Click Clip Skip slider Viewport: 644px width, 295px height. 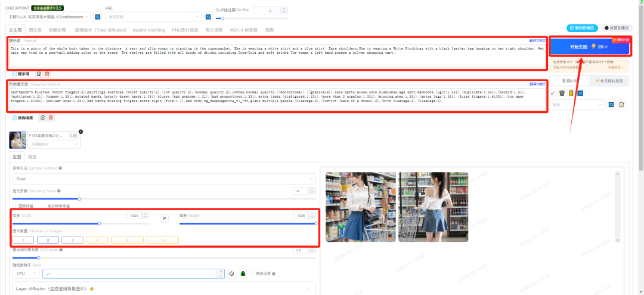click(x=252, y=18)
